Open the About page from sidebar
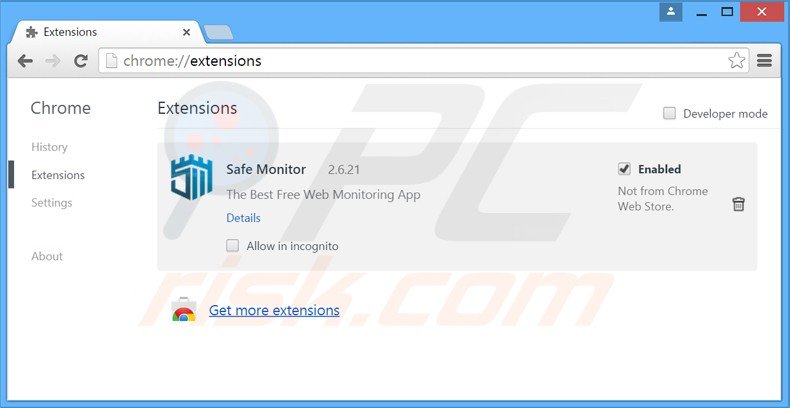790x408 pixels. [47, 256]
